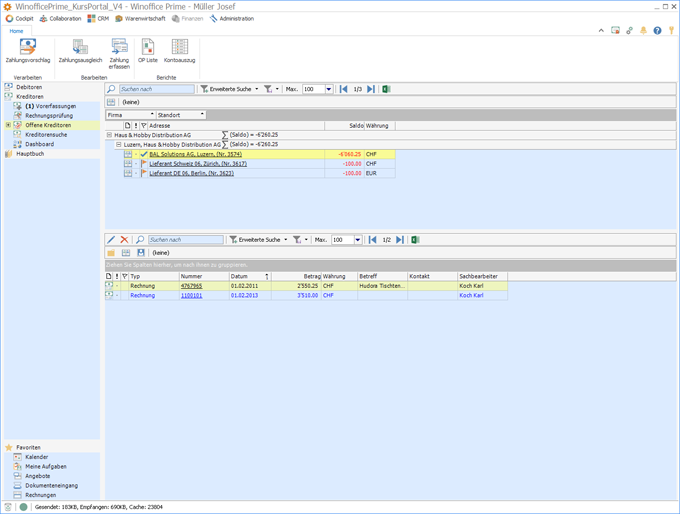Open Dashboard in the navigation tree

click(39, 144)
